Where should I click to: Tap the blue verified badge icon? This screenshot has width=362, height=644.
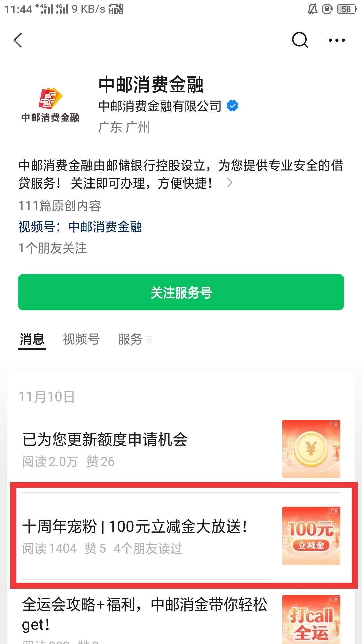click(232, 106)
